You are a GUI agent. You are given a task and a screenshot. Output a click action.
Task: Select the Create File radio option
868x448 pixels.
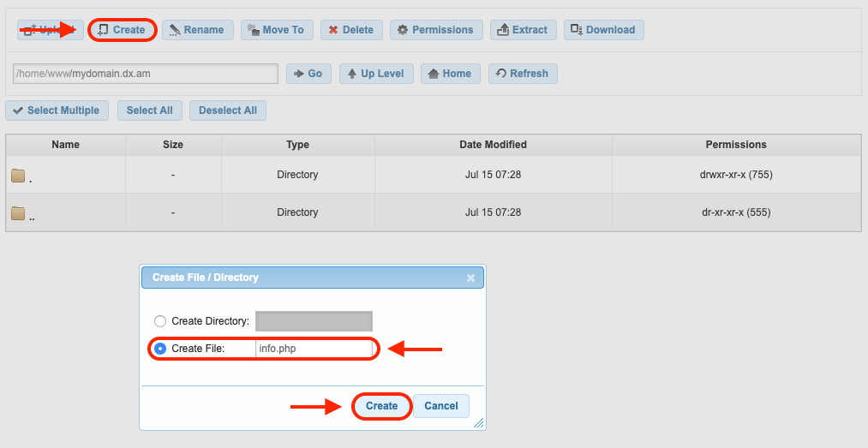160,349
